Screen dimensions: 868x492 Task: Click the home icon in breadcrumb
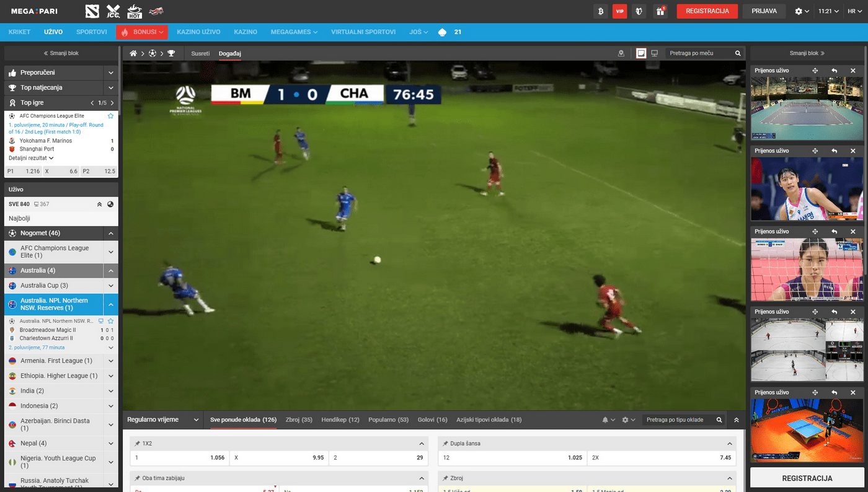pyautogui.click(x=133, y=54)
